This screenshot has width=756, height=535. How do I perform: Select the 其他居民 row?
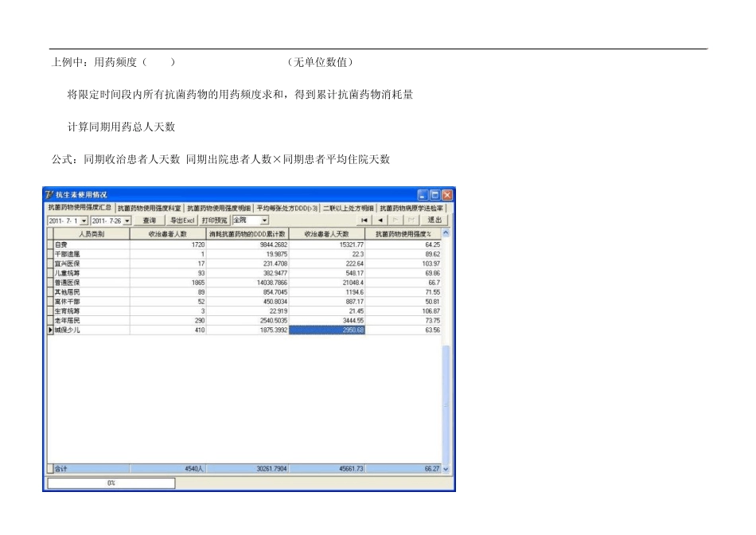coord(244,292)
